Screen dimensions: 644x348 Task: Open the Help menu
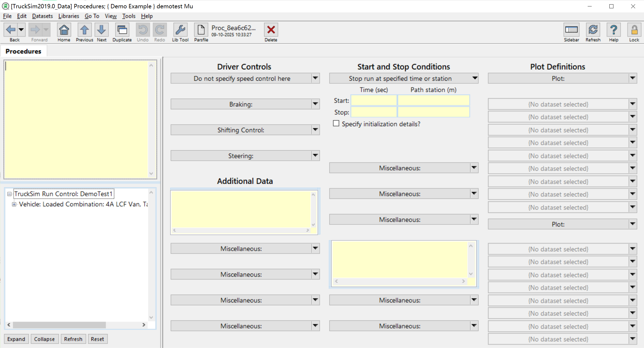(x=147, y=16)
